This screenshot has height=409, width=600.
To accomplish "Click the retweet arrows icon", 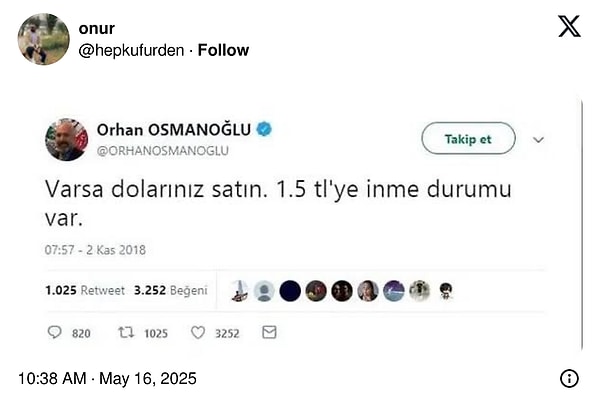I will tap(127, 332).
